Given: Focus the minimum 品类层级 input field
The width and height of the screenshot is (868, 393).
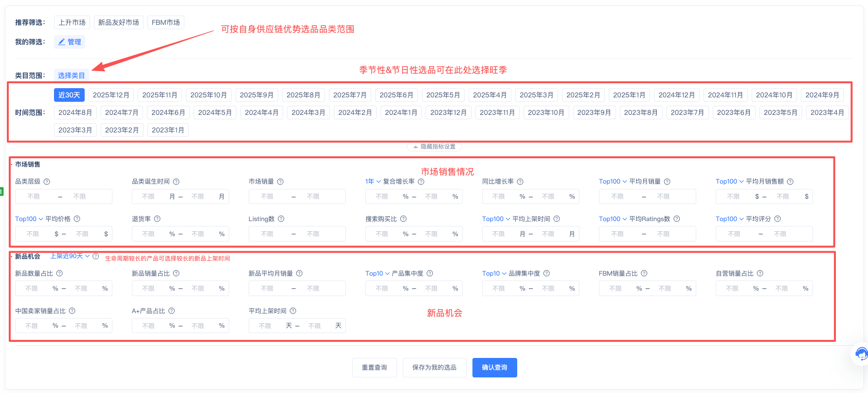Looking at the screenshot, I should click(x=34, y=197).
